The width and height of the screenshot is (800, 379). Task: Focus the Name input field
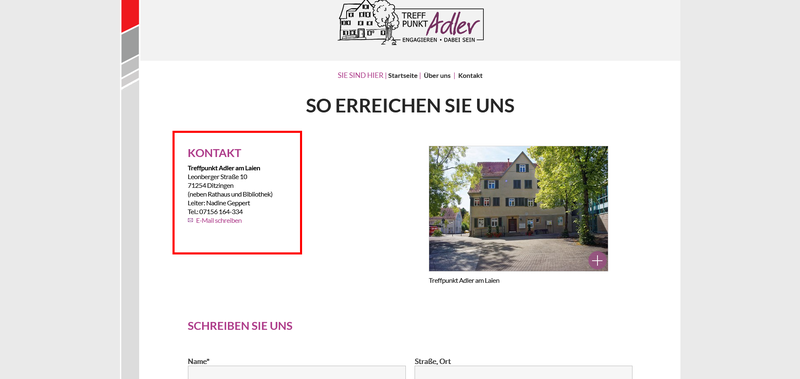click(296, 372)
